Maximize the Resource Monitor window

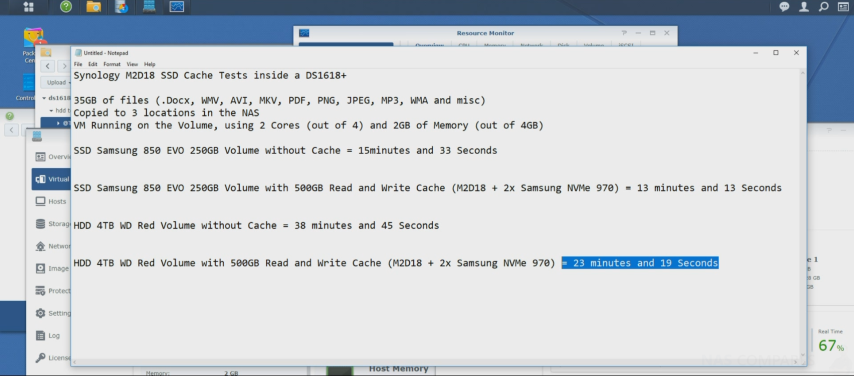pos(652,33)
